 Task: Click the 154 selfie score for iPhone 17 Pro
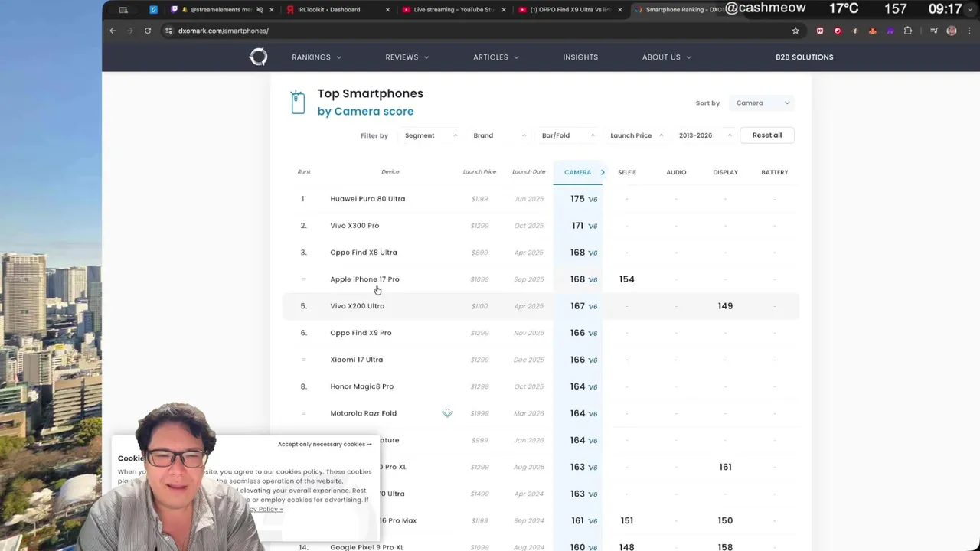point(627,279)
